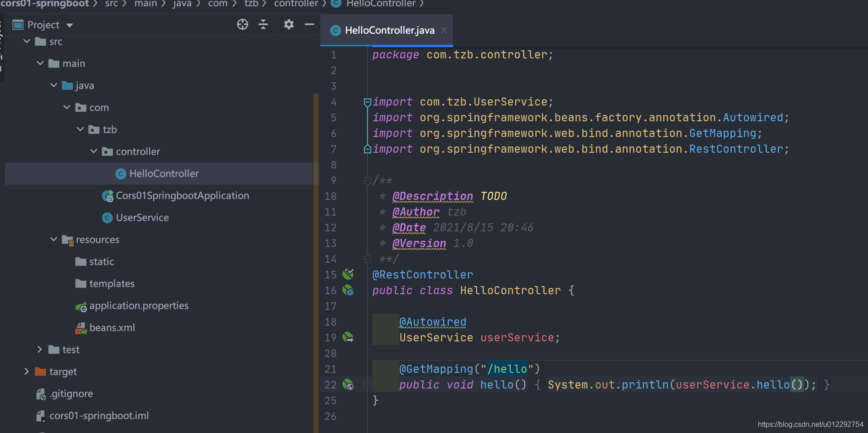
Task: Fold the import block at line 4
Action: coord(367,102)
